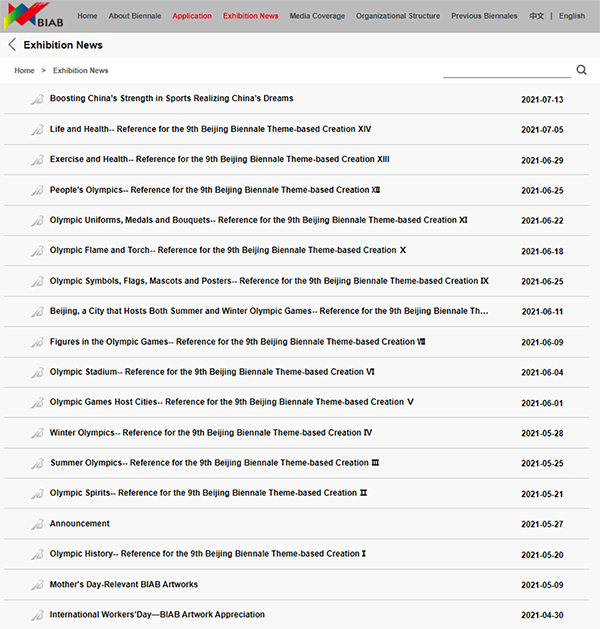Open the Application menu item
This screenshot has width=600, height=629.
pos(192,16)
